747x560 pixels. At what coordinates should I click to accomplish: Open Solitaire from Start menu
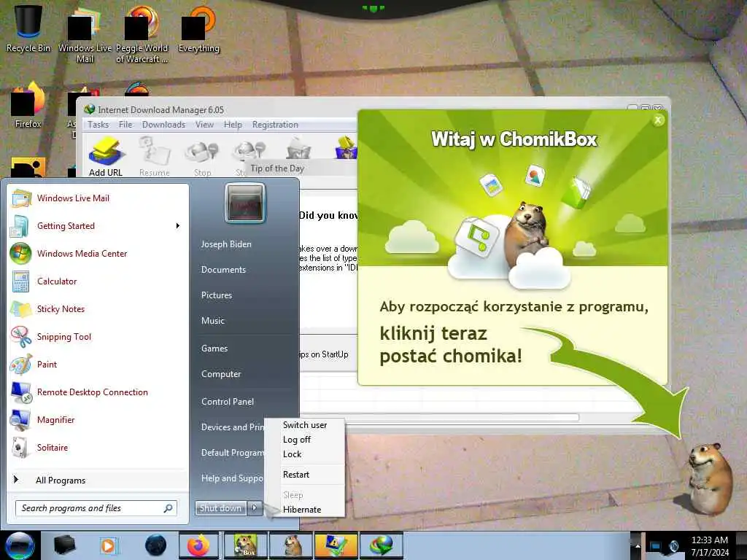tap(98, 447)
